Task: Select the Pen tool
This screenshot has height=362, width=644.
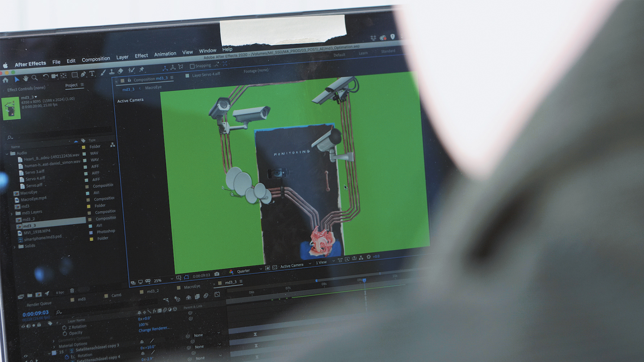Action: [83, 74]
